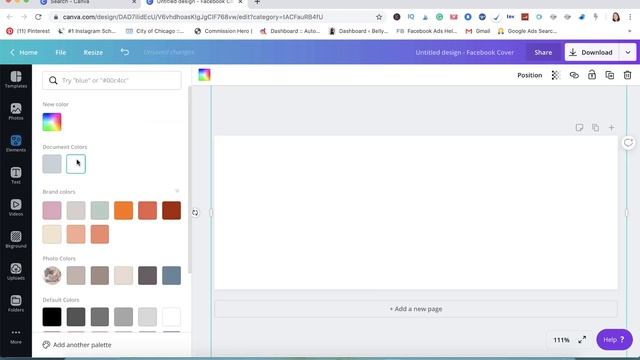Bookmark page with the star icon
Image resolution: width=640 pixels, height=360 pixels.
pyautogui.click(x=379, y=17)
